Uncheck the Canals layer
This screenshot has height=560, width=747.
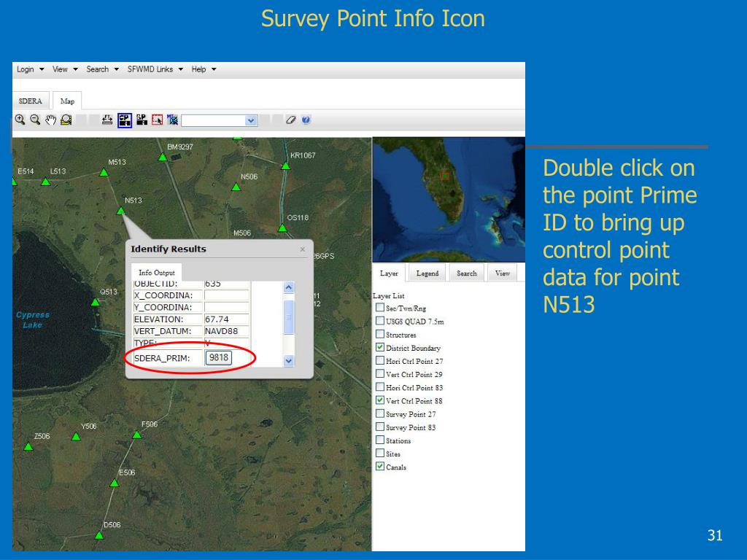379,466
